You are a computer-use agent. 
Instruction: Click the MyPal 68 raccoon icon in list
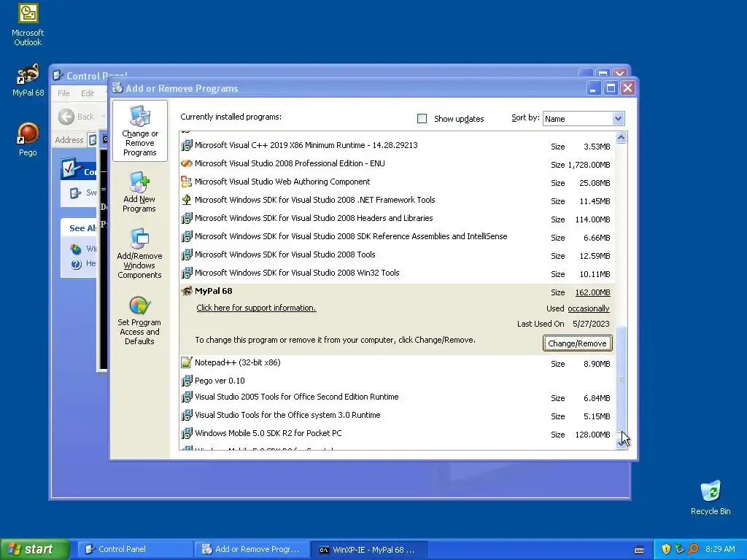pos(187,291)
